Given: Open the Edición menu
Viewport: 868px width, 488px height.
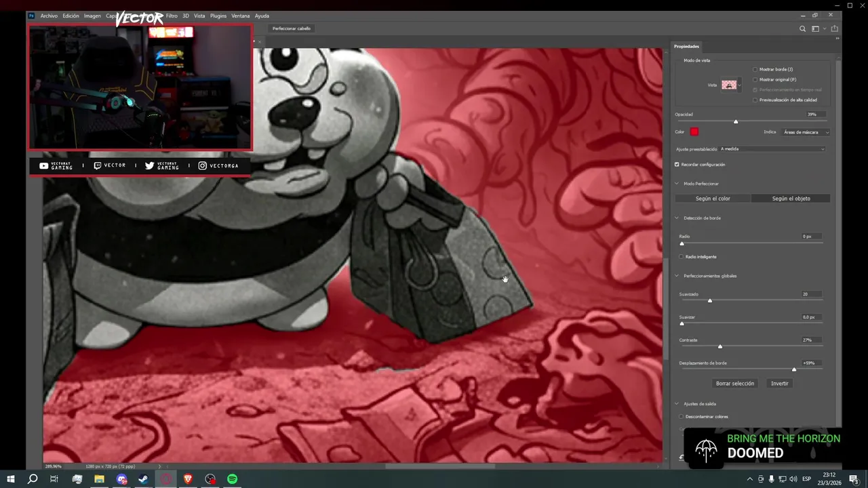Looking at the screenshot, I should pos(71,16).
